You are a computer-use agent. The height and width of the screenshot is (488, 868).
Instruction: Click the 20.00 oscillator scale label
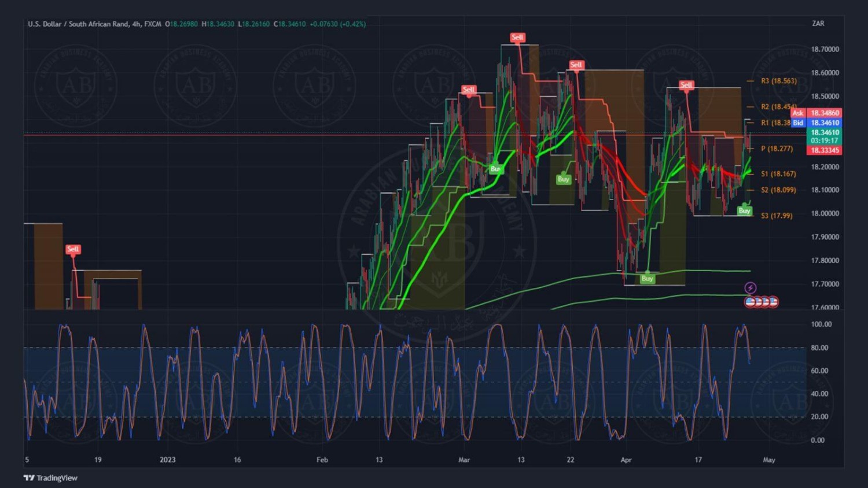click(819, 417)
